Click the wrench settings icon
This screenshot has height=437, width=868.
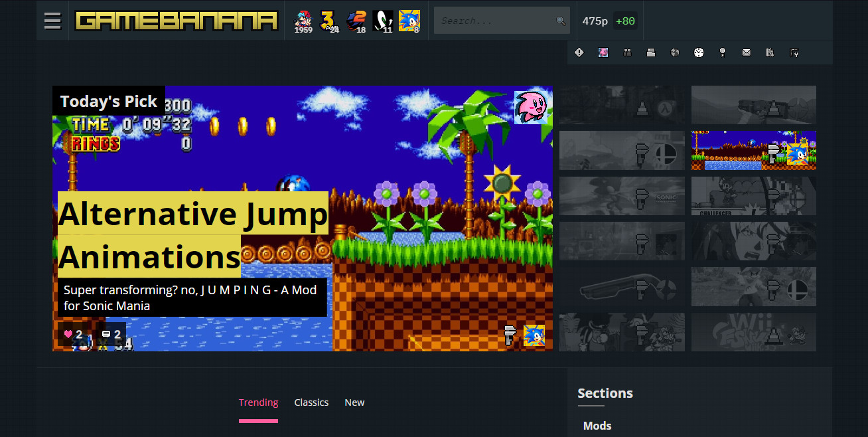click(794, 52)
